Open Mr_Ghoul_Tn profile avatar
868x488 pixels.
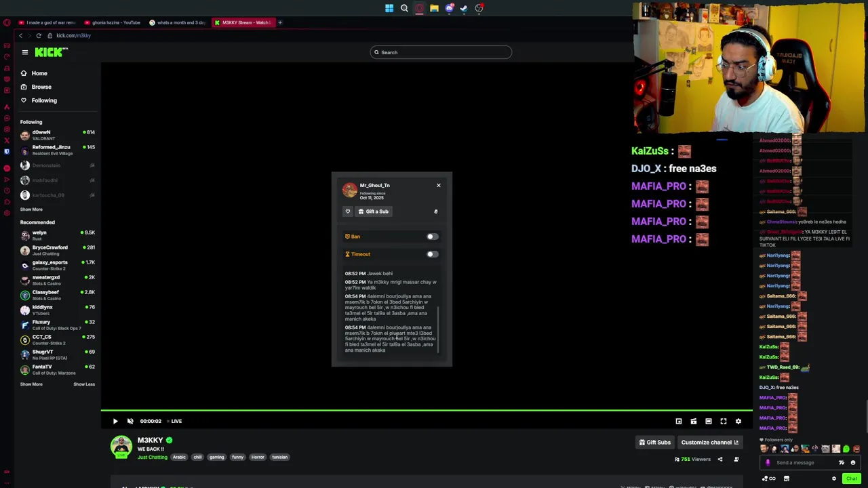pyautogui.click(x=350, y=190)
